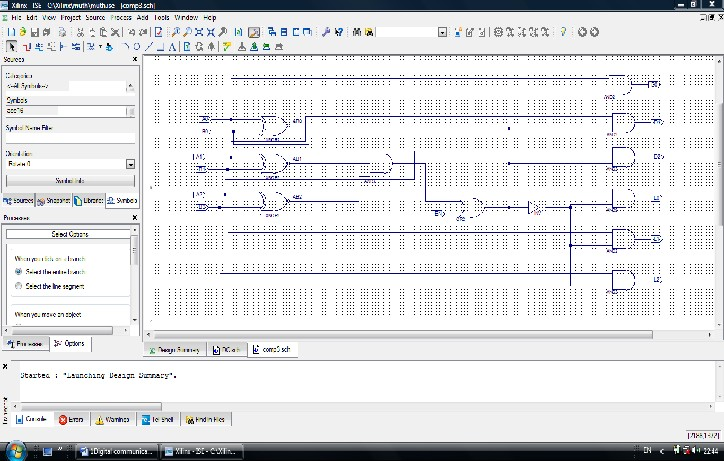Click the gear Implement icon
Screen dimensions: 724x461
pyautogui.click(x=498, y=32)
